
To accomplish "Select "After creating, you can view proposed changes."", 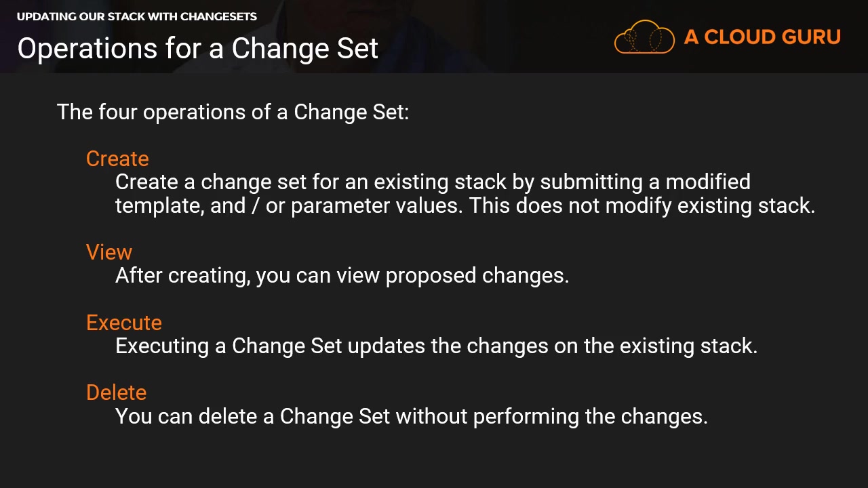I will pos(342,275).
